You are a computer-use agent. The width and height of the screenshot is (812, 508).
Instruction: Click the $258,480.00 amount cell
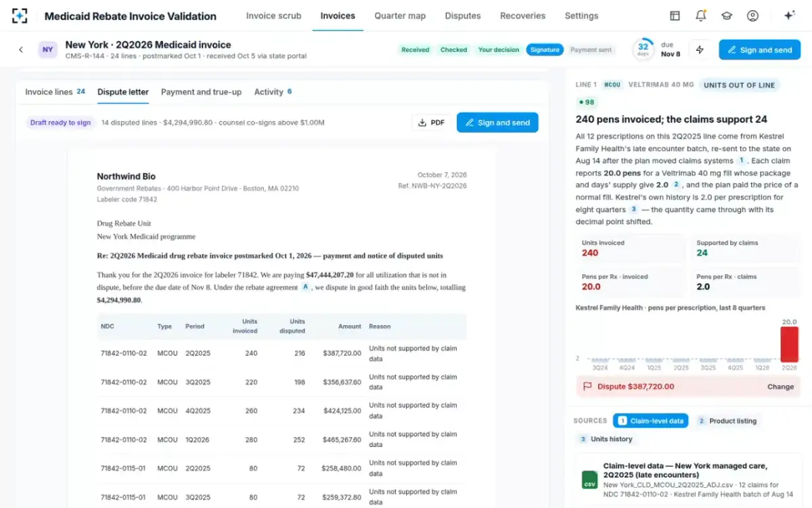342,468
